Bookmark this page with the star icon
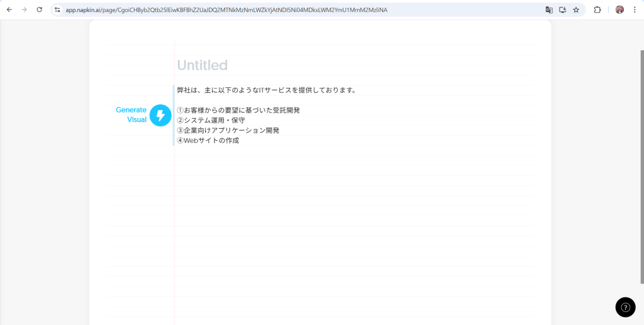Image resolution: width=644 pixels, height=325 pixels. (575, 10)
